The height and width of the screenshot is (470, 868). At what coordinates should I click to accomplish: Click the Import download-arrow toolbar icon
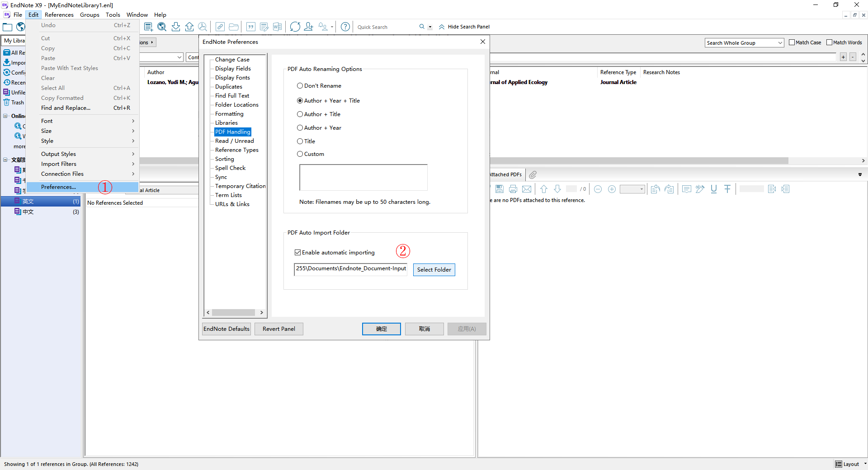[x=176, y=27]
